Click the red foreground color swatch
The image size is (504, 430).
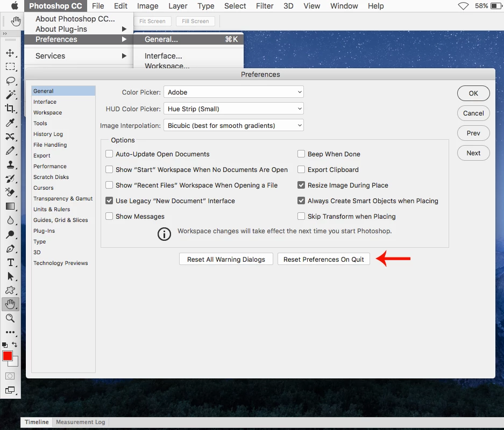tap(7, 356)
